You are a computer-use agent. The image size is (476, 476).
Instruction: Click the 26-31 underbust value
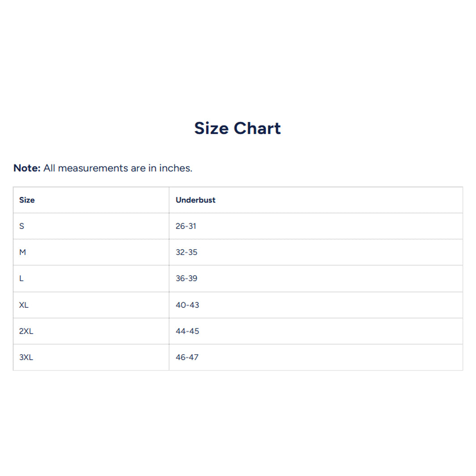(x=186, y=226)
